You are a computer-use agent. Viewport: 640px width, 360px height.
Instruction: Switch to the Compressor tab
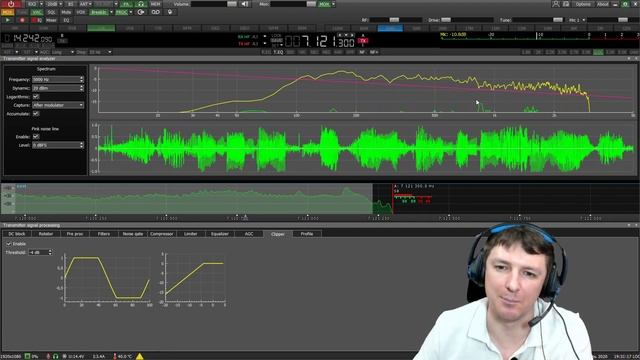coord(162,234)
